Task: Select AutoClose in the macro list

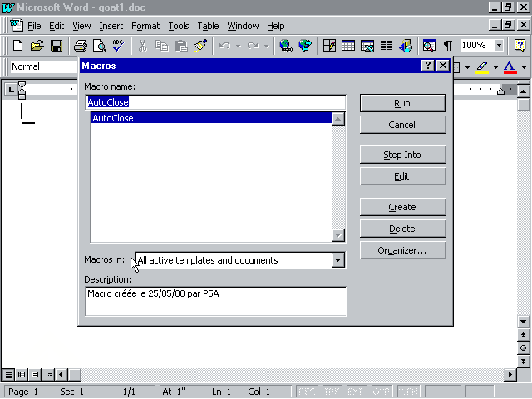Action: 212,118
